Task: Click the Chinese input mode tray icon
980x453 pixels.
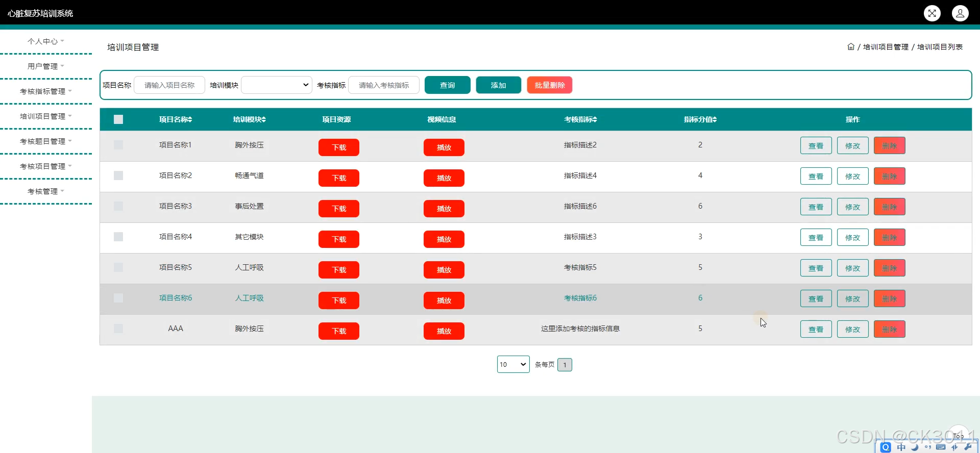Action: [x=901, y=447]
